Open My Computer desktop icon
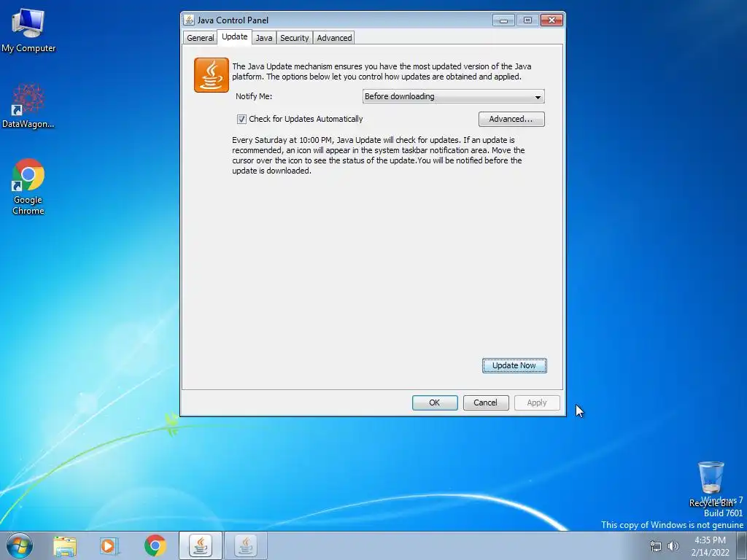The image size is (747, 560). [x=28, y=29]
